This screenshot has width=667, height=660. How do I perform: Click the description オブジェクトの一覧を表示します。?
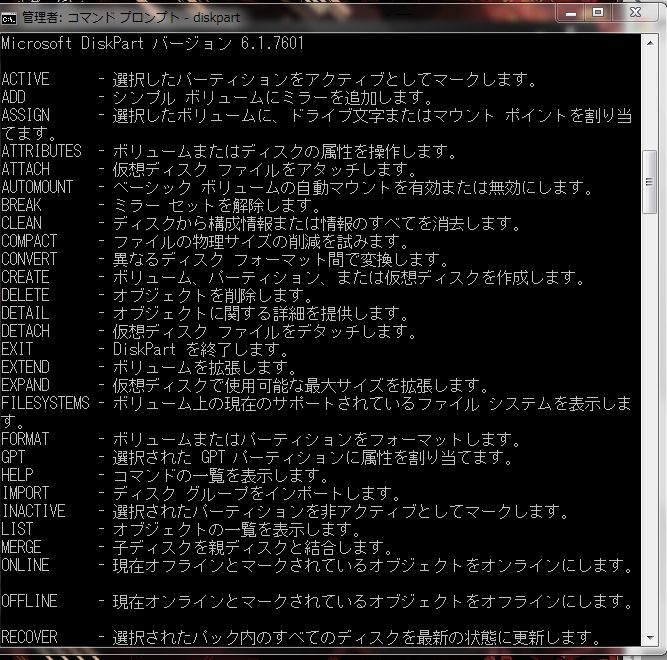click(x=237, y=529)
